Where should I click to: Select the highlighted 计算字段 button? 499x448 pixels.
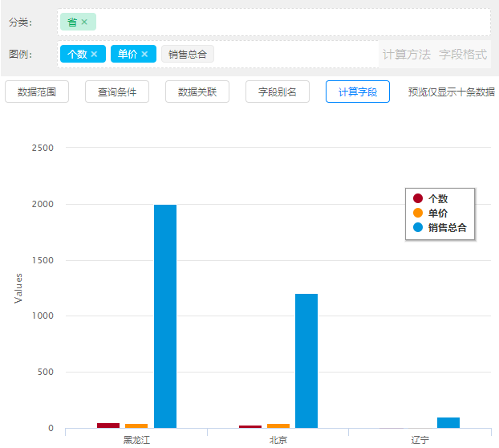pyautogui.click(x=358, y=92)
